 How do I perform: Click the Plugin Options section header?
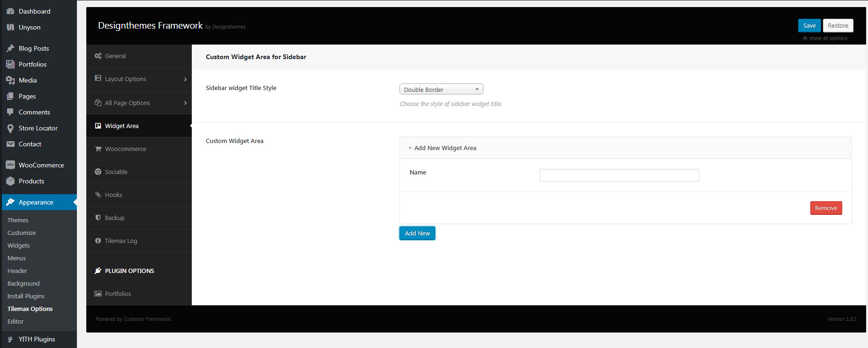129,271
